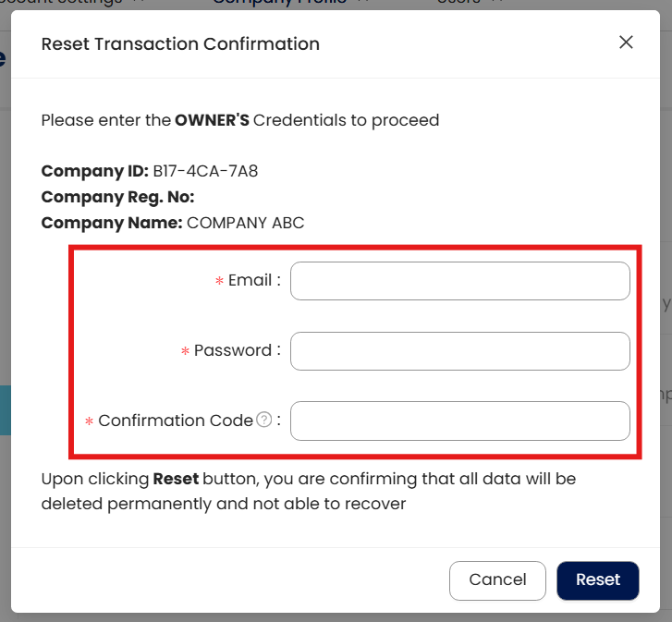Viewport: 672px width, 622px height.
Task: Click the bold Reset word in the warning
Action: 176,480
